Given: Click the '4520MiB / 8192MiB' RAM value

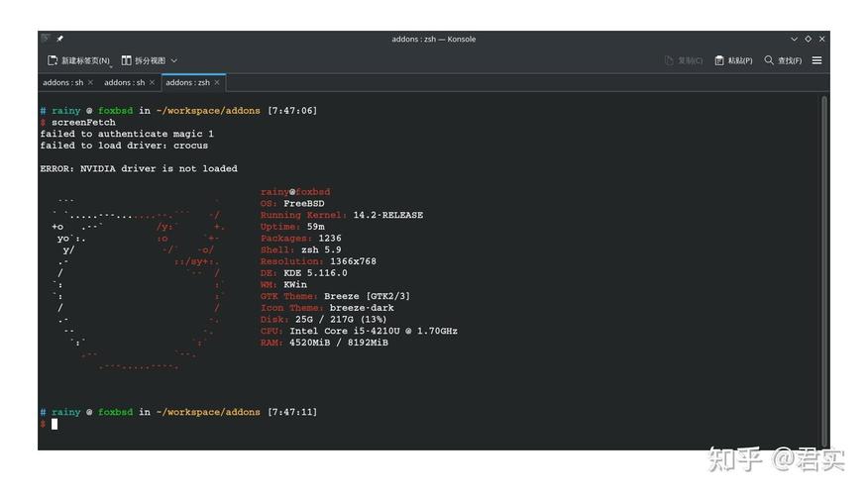Looking at the screenshot, I should coord(339,343).
